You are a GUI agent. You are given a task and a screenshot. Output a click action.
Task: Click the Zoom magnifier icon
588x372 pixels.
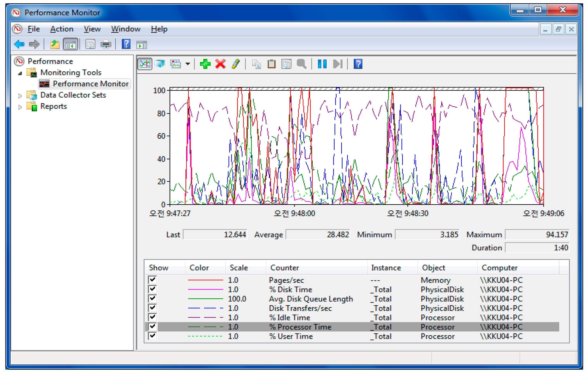click(302, 64)
